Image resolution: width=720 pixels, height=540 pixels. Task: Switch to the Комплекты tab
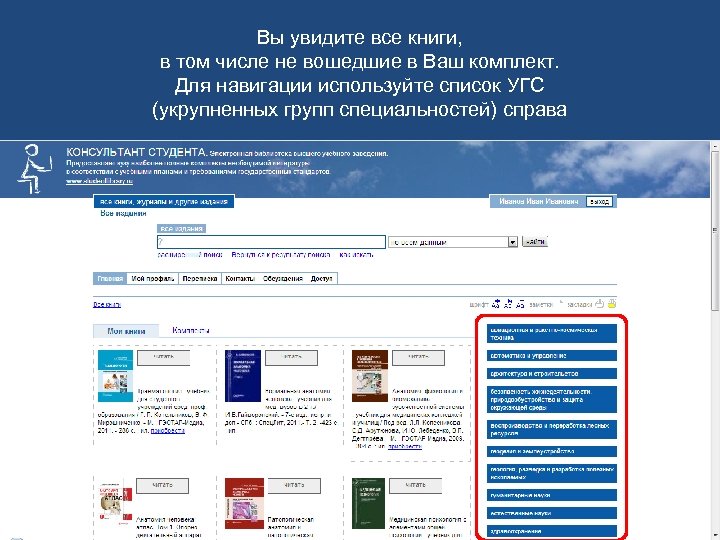(191, 330)
